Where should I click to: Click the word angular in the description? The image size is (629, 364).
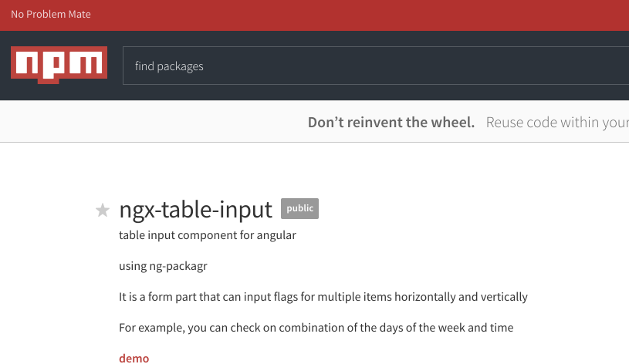[x=276, y=235]
